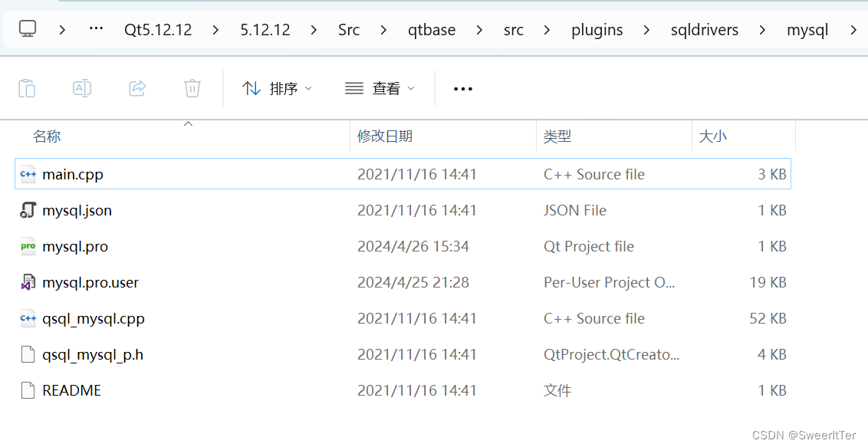Click the Delete icon in the toolbar

(192, 88)
